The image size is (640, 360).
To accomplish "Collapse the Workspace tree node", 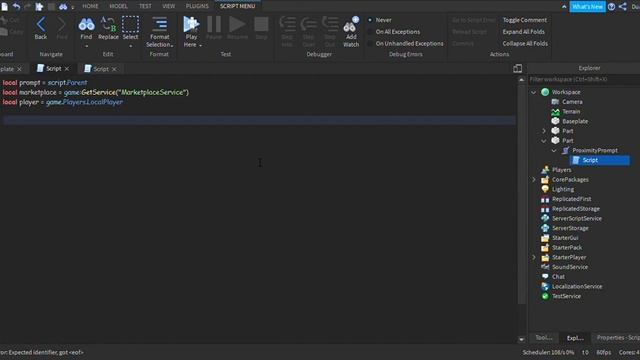I will (533, 93).
